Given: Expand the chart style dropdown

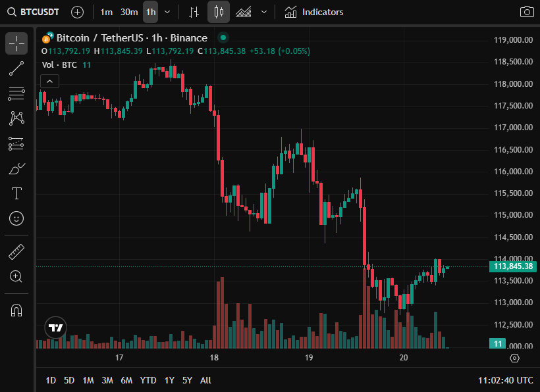Looking at the screenshot, I should (264, 12).
